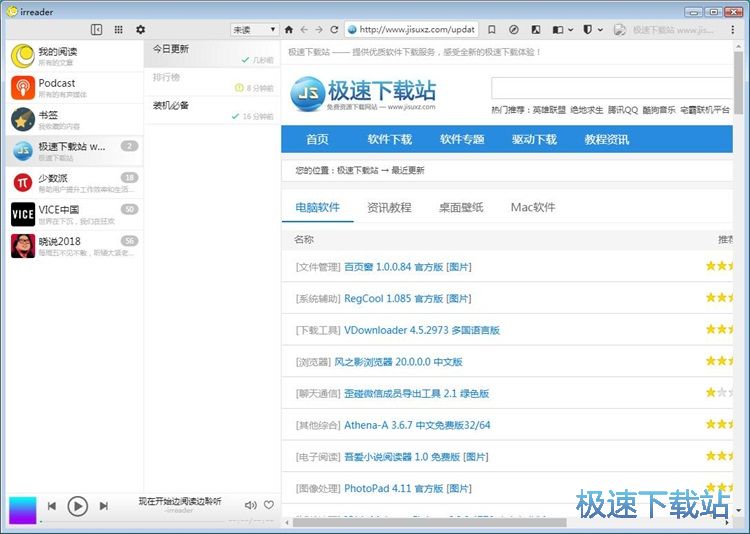Select the 少数派 feed
750x534 pixels.
[x=75, y=182]
